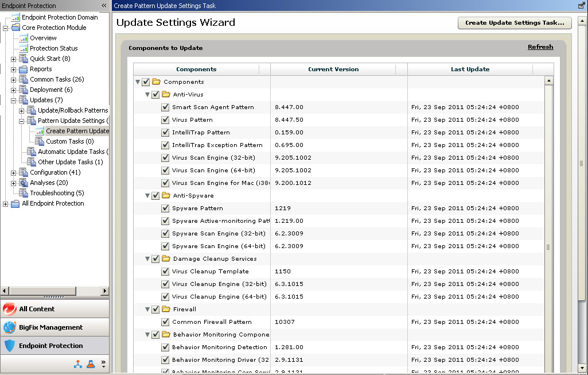The height and width of the screenshot is (375, 588).
Task: Collapse the Anti-Virus group triangle
Action: tap(147, 95)
